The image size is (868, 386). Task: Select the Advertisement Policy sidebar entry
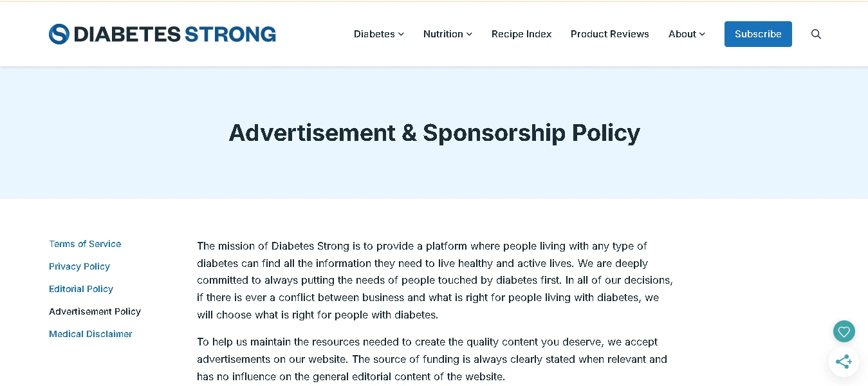[95, 311]
